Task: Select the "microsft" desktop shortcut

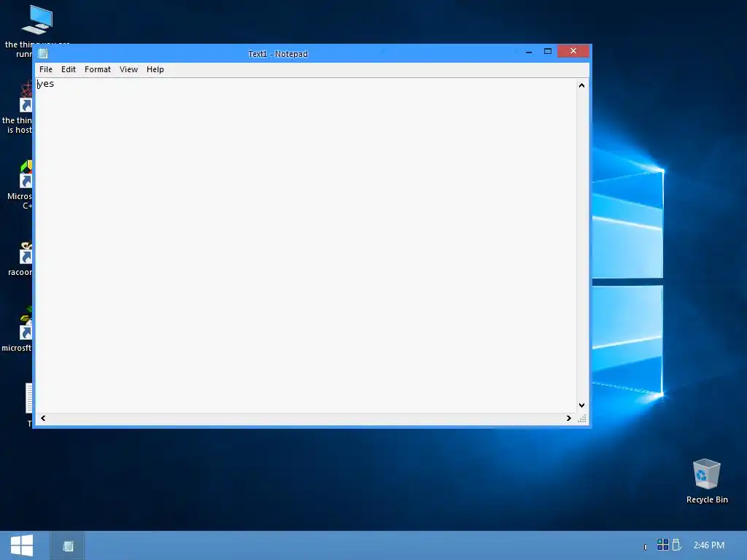Action: (x=18, y=330)
